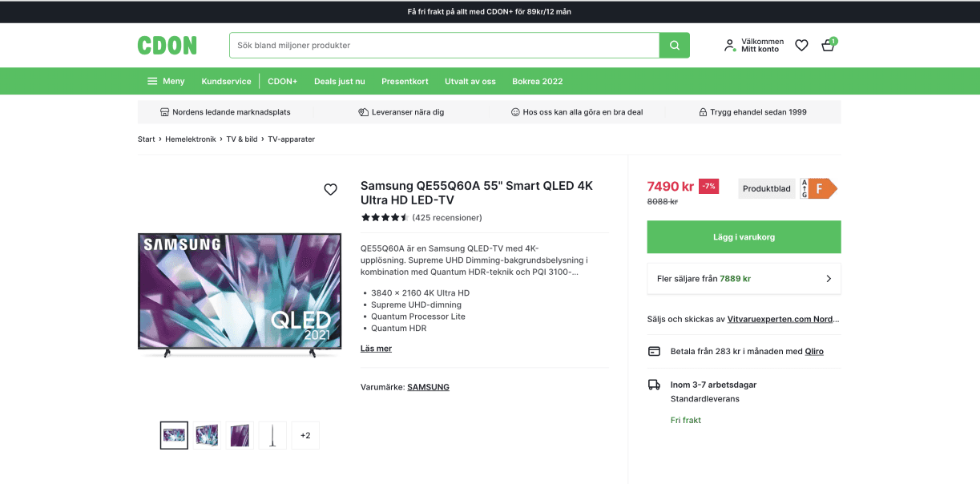Select the third product thumbnail

(240, 435)
